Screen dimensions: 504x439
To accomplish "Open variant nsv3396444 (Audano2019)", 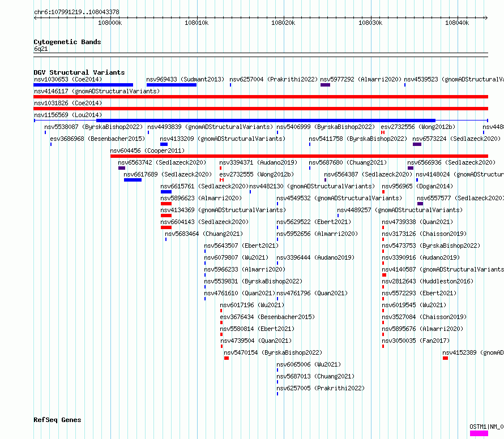I will tap(315, 257).
